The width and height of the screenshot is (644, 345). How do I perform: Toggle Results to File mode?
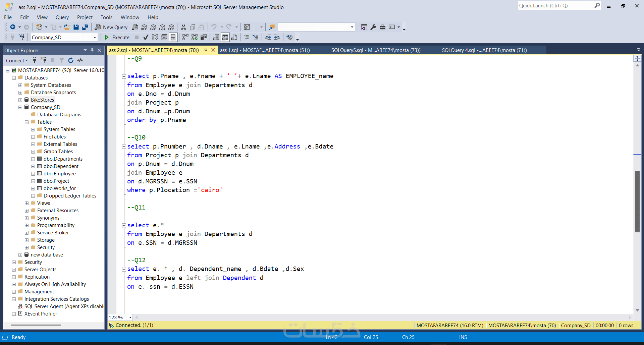pyautogui.click(x=234, y=37)
